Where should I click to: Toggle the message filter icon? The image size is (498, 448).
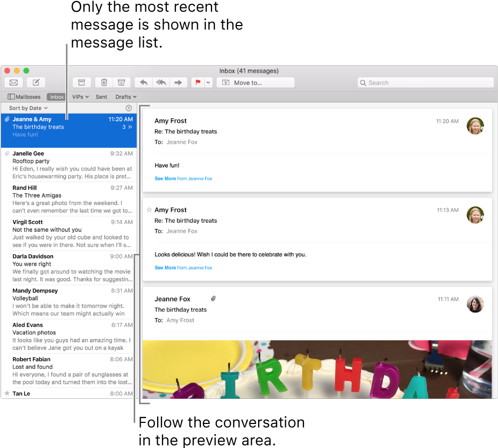coord(129,108)
